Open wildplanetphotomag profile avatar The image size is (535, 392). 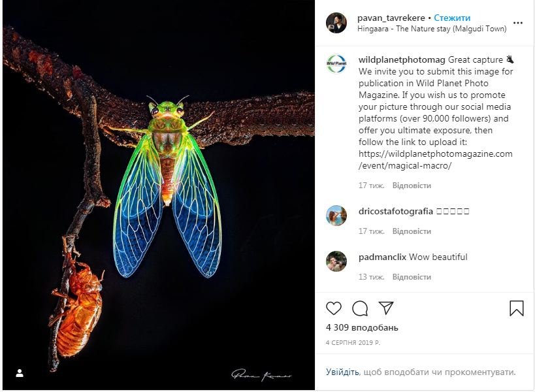(336, 64)
